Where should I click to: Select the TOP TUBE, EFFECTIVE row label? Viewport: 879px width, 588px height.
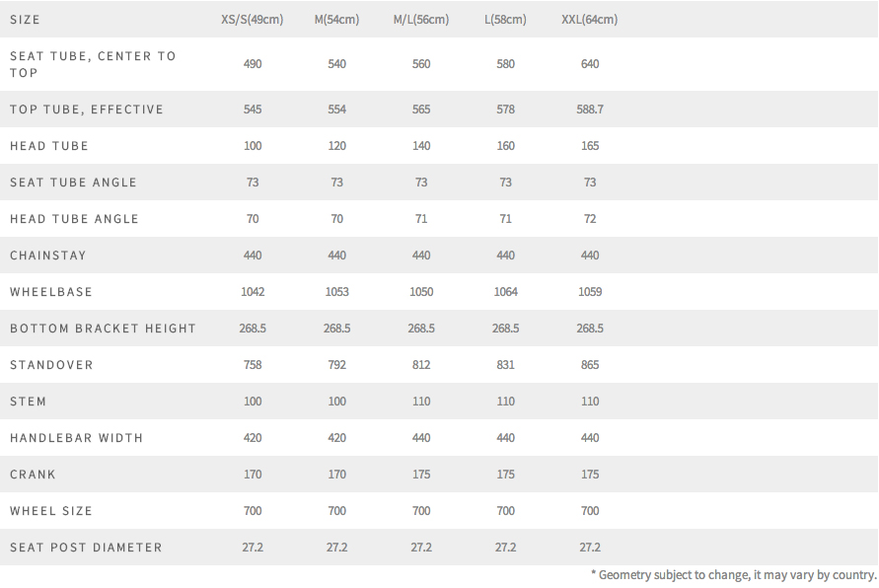pyautogui.click(x=87, y=110)
